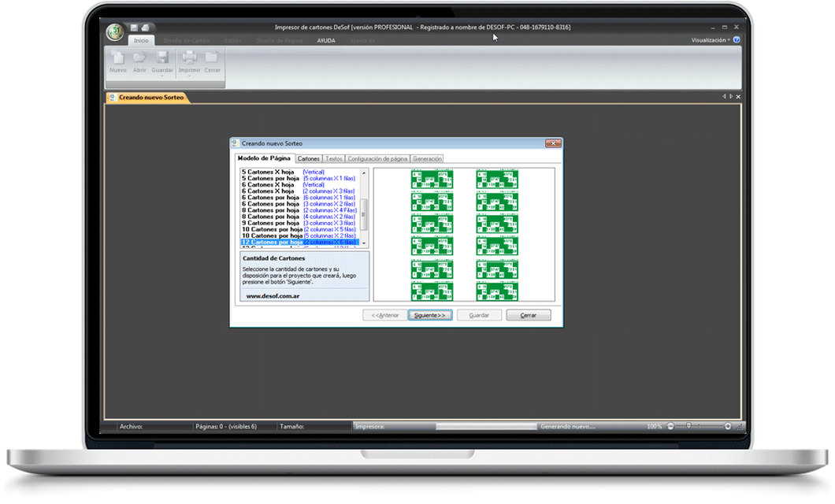Switch to the Modelo de Página tab

tap(264, 158)
